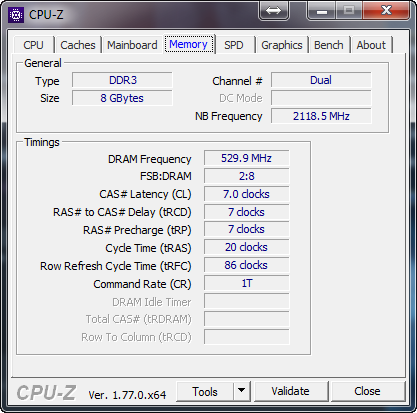The width and height of the screenshot is (417, 413).
Task: Click the DDR3 memory type field
Action: coord(122,80)
